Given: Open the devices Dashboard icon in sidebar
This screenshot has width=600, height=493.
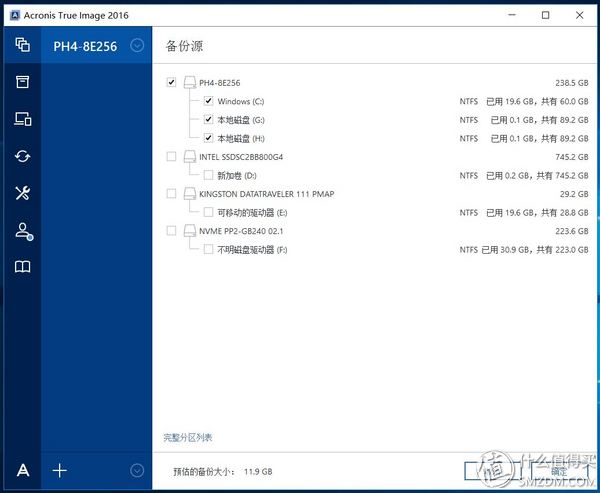Looking at the screenshot, I should tap(23, 119).
